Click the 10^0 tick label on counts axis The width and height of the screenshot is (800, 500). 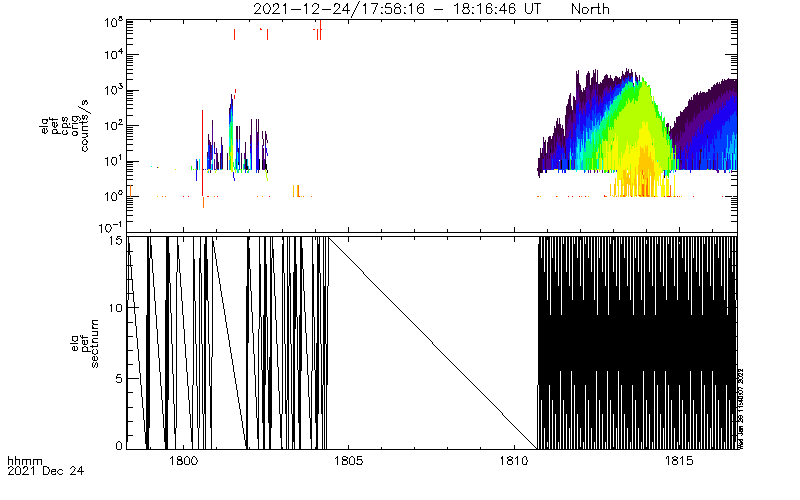coord(114,195)
